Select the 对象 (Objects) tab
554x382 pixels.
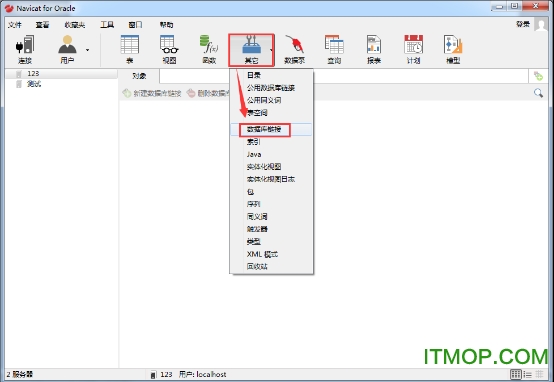139,76
